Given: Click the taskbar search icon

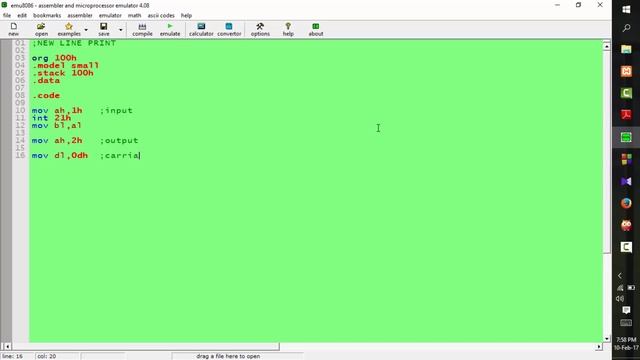Looking at the screenshot, I should pos(626,28).
